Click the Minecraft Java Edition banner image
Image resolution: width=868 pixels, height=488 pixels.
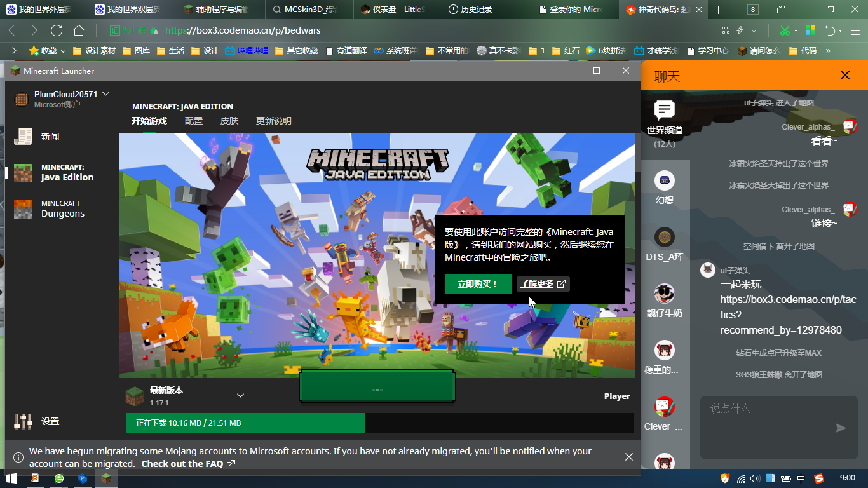(377, 255)
